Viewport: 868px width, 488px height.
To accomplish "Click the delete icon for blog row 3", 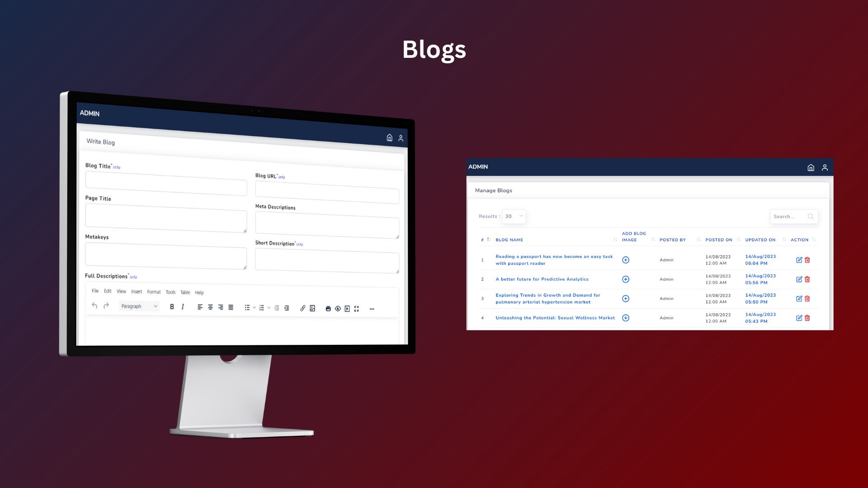I will coord(807,298).
